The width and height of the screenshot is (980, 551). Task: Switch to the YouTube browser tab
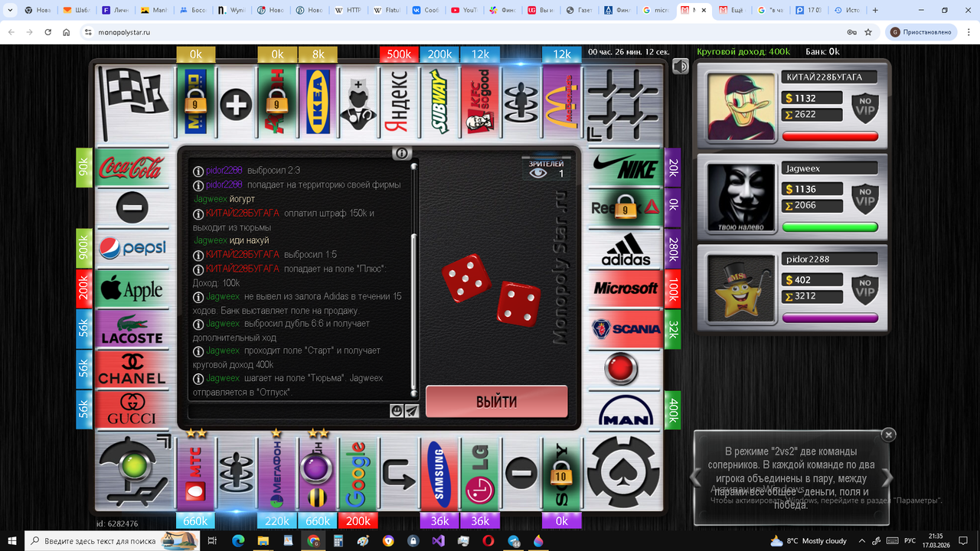465,11
